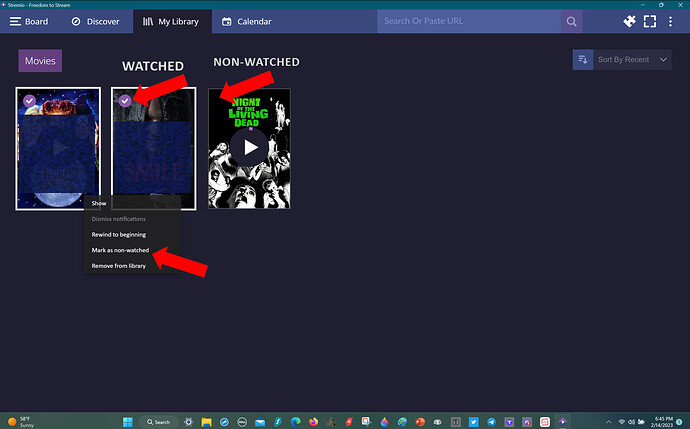Open PowerPoint from the taskbar
The width and height of the screenshot is (690, 429).
(420, 422)
